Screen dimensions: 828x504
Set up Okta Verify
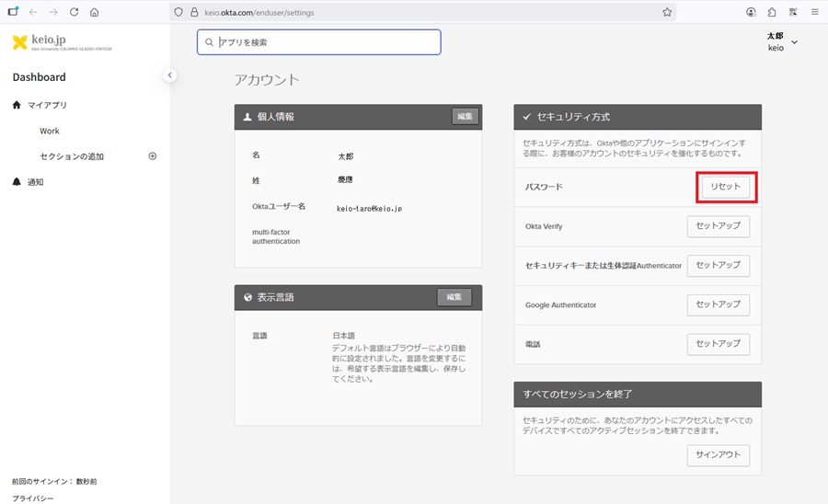click(x=718, y=226)
